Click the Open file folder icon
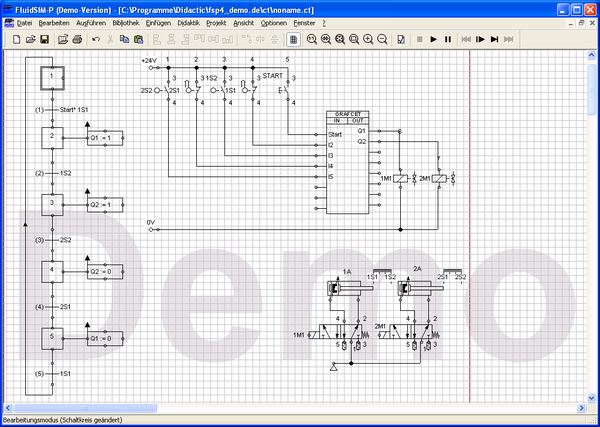The image size is (600, 427). pyautogui.click(x=31, y=39)
